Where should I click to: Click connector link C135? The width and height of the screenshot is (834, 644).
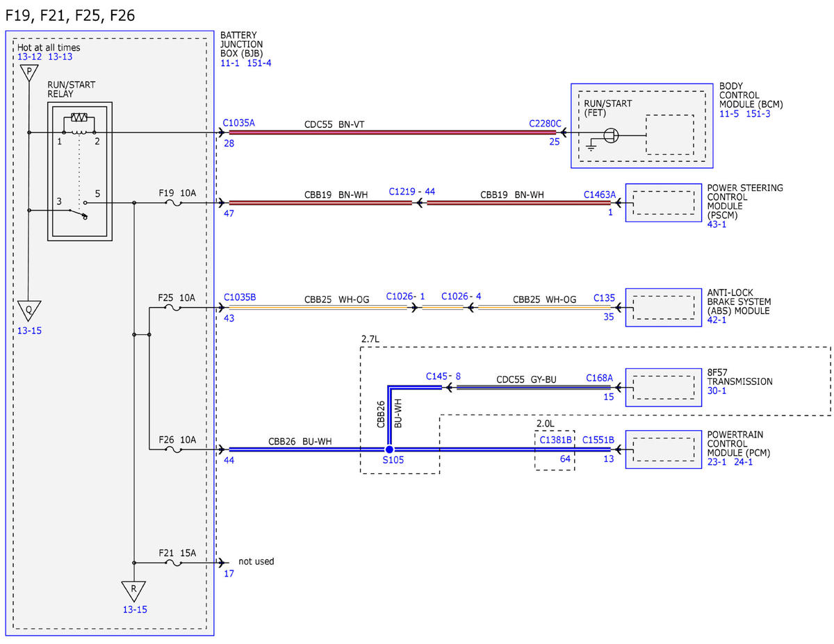click(604, 298)
